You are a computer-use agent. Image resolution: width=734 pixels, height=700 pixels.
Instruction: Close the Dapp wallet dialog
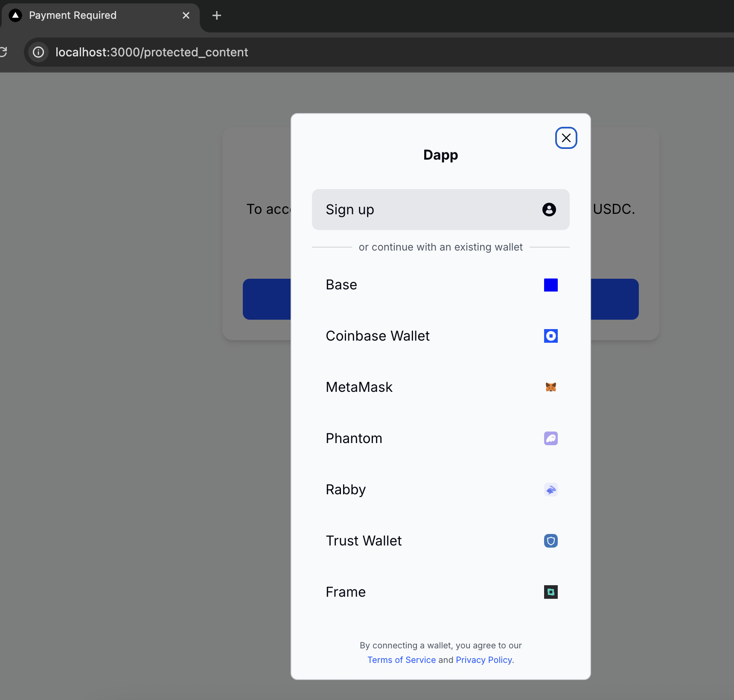[x=566, y=138]
